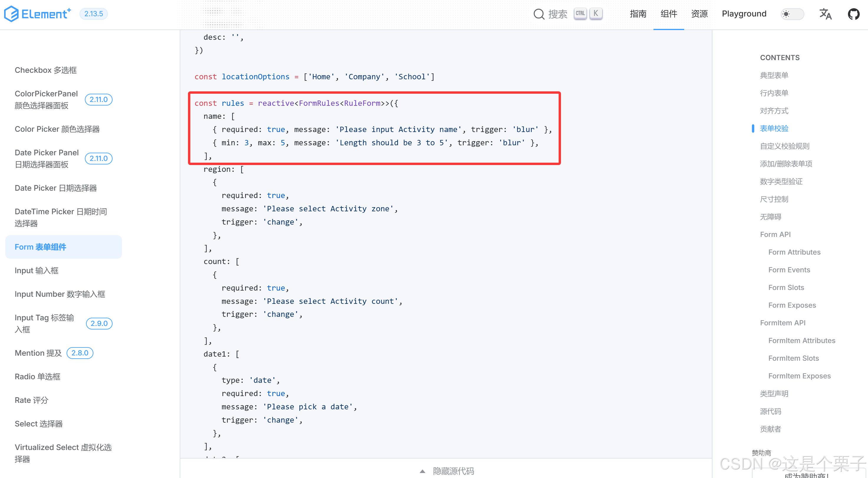Viewport: 868px width, 478px height.
Task: Open FormItem API in contents list
Action: click(x=783, y=323)
